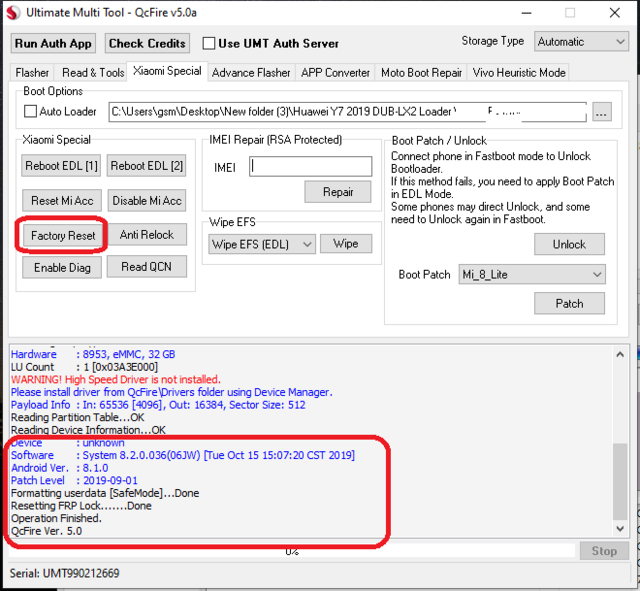Open the Vivo Heuristic Mode tab
This screenshot has height=591, width=640.
coord(519,73)
